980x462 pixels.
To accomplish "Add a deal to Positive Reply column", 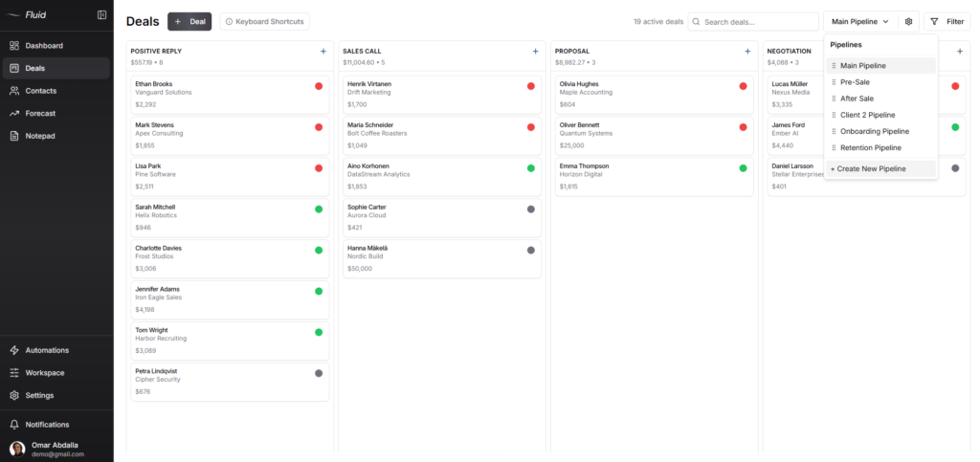I will [x=323, y=52].
